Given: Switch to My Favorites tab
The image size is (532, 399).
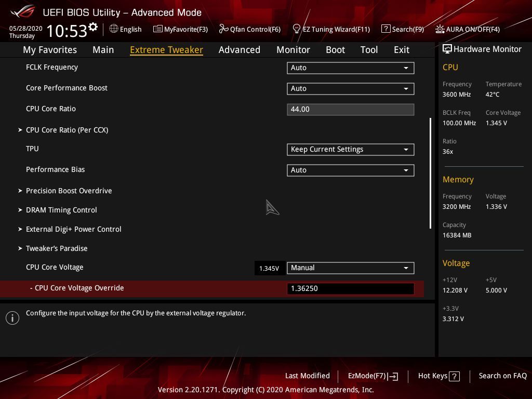Looking at the screenshot, I should (x=50, y=50).
